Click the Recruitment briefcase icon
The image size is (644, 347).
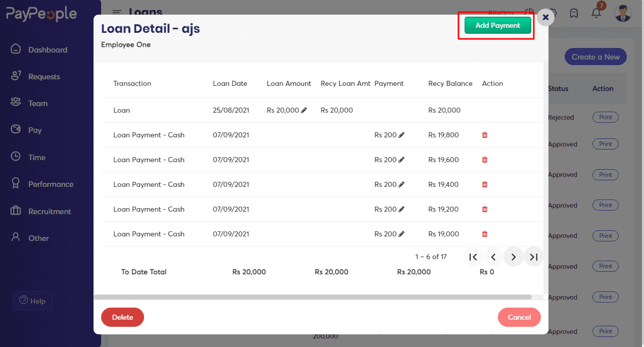tap(16, 211)
